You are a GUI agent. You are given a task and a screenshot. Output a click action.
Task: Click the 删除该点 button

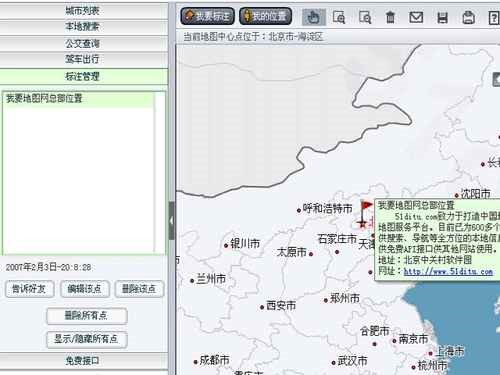tap(139, 289)
